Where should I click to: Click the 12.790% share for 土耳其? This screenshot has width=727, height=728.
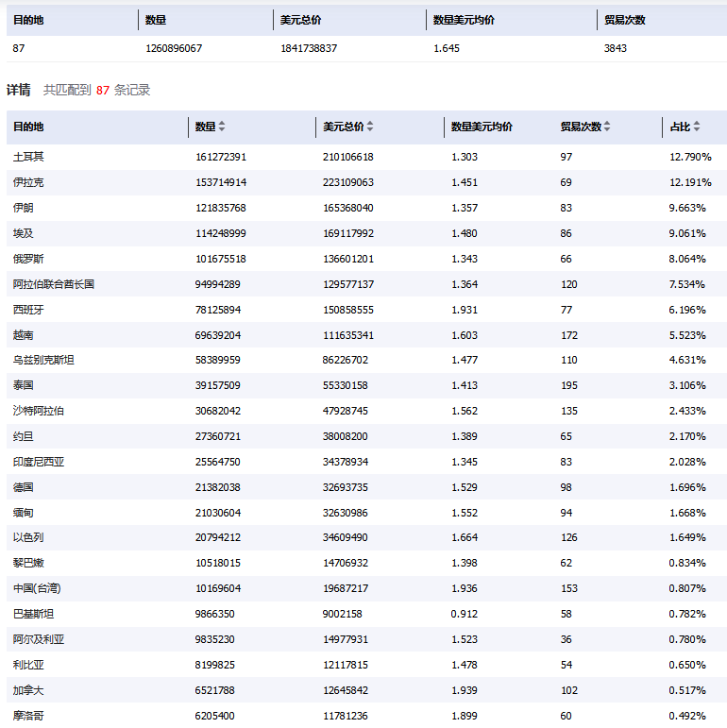pyautogui.click(x=690, y=157)
